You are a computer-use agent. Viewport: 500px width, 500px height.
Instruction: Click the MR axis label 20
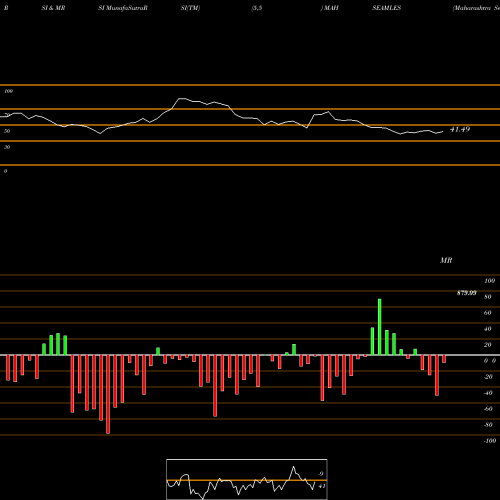pyautogui.click(x=488, y=345)
